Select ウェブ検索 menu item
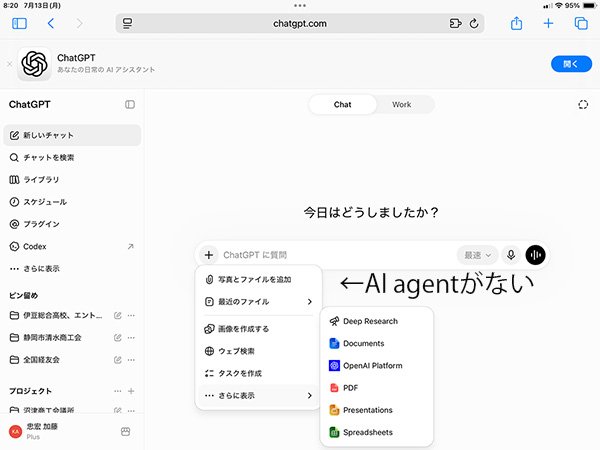The height and width of the screenshot is (450, 600). (x=259, y=351)
